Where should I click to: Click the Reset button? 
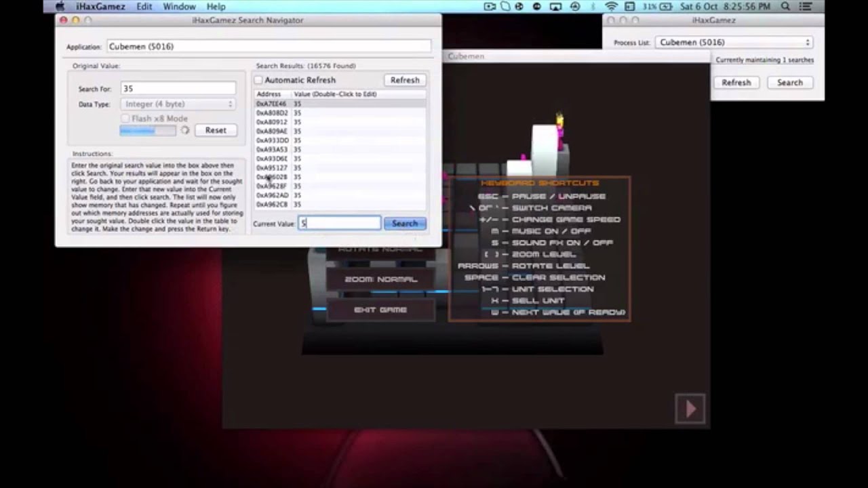click(x=216, y=130)
